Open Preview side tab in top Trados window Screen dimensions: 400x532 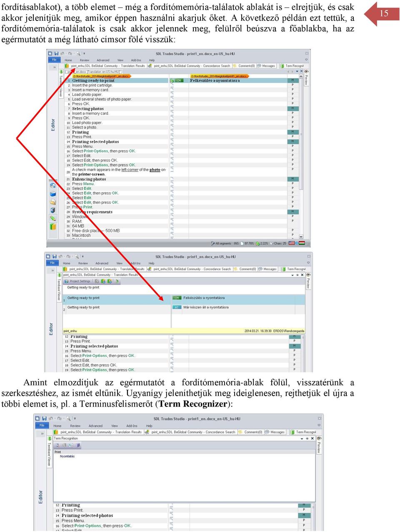tap(306, 78)
